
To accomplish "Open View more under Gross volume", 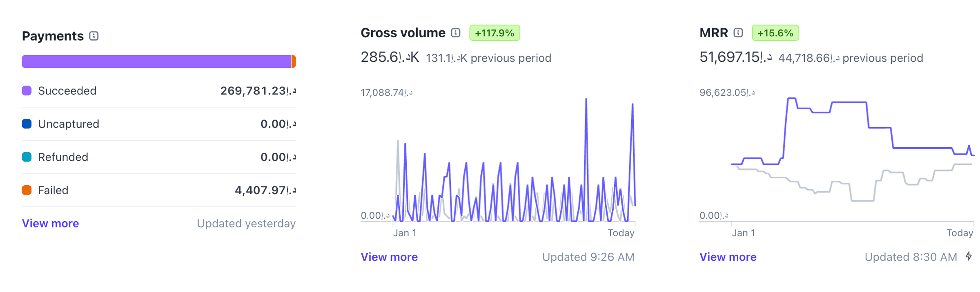I will coord(389,257).
